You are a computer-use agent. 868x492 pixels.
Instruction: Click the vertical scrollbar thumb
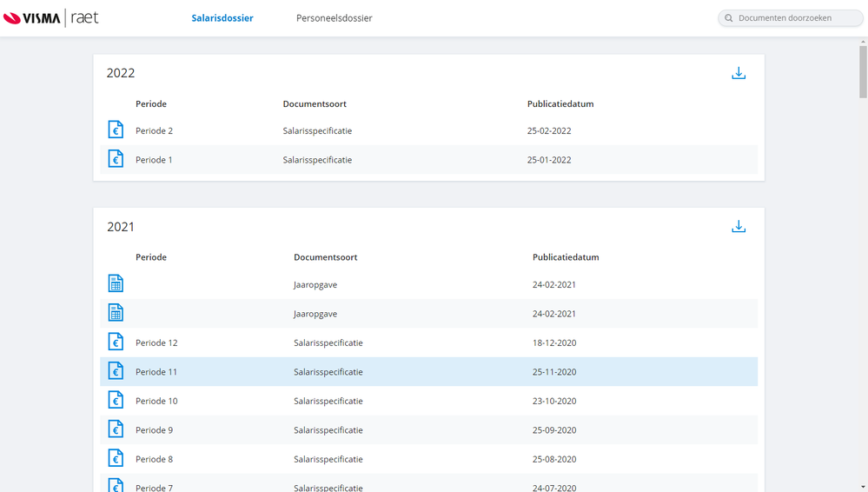(x=863, y=71)
